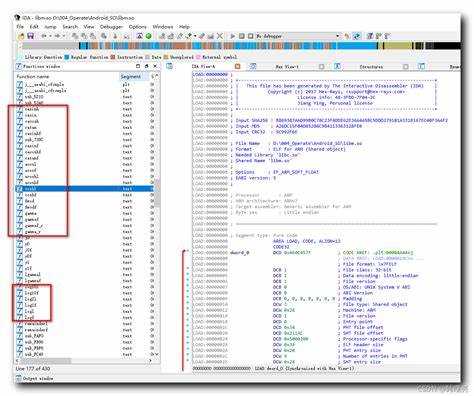Screen dimensions: 474x396
Task: Close the Structures tab
Action: [406, 67]
